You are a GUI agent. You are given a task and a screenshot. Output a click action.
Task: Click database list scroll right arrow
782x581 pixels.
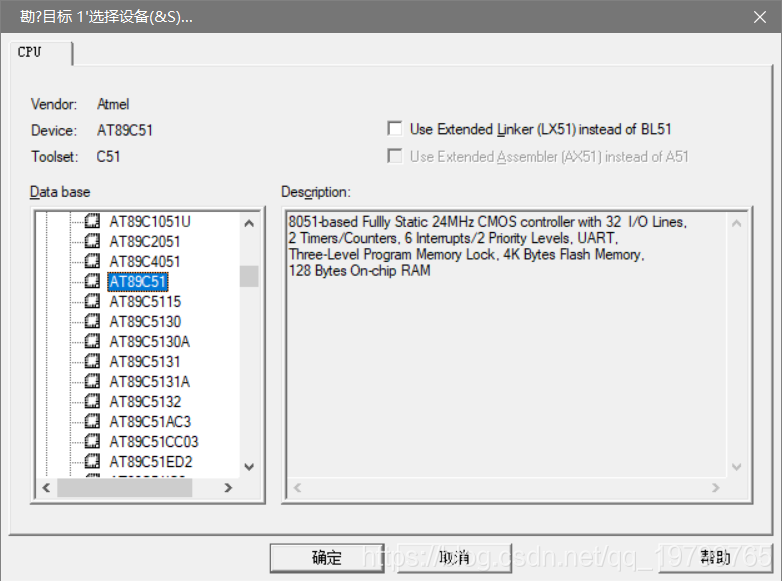(x=228, y=487)
